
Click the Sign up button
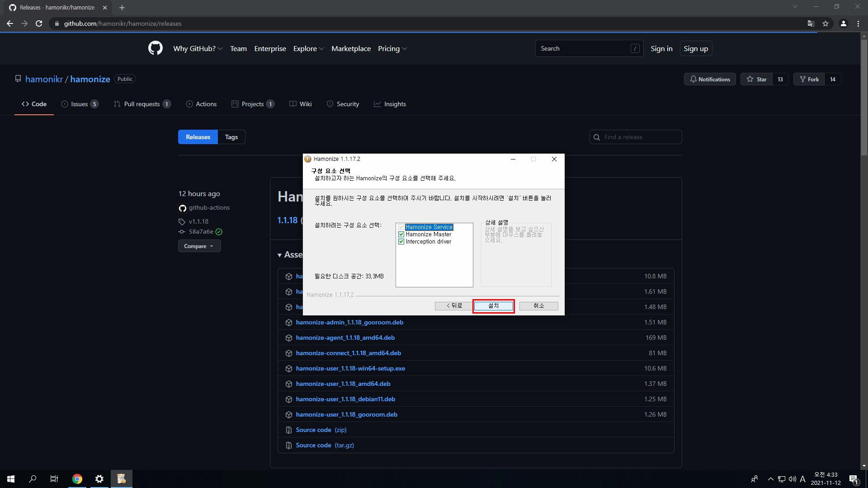tap(696, 48)
